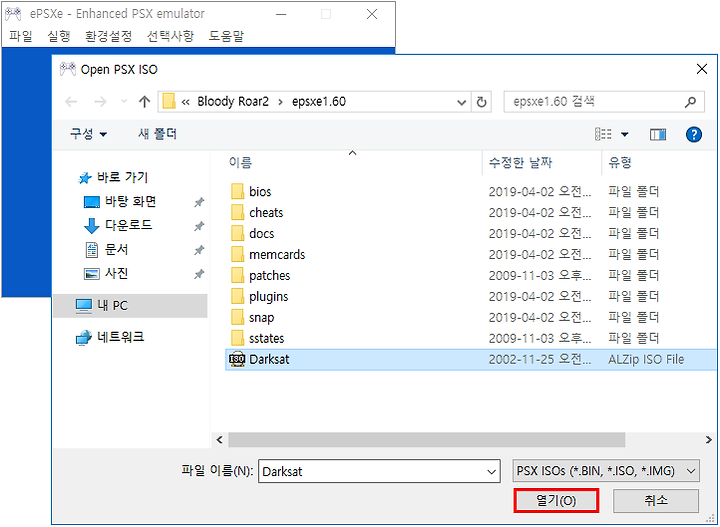
Task: Select the sstates folder icon
Action: pyautogui.click(x=237, y=338)
